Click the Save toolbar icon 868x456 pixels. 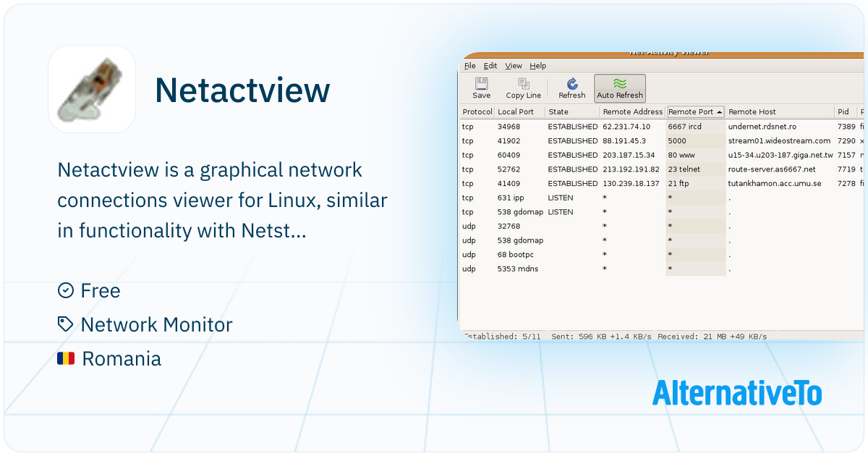tap(481, 88)
